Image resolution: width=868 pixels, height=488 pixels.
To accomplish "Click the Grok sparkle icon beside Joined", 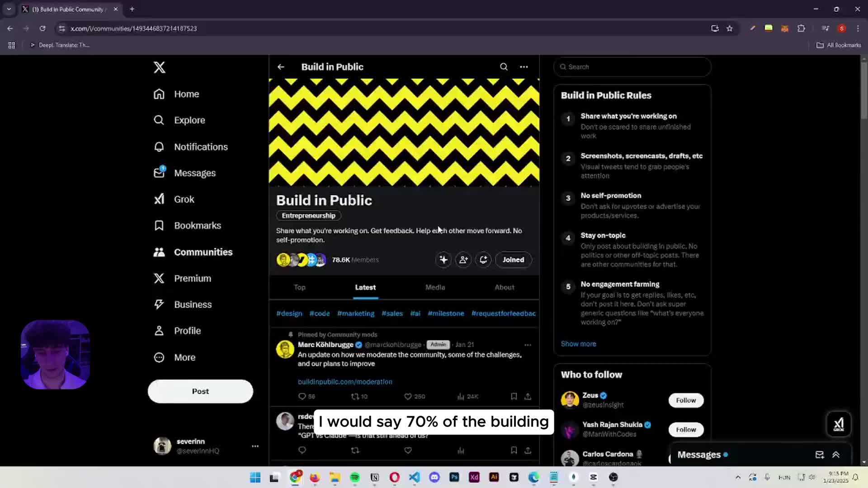I will click(443, 260).
